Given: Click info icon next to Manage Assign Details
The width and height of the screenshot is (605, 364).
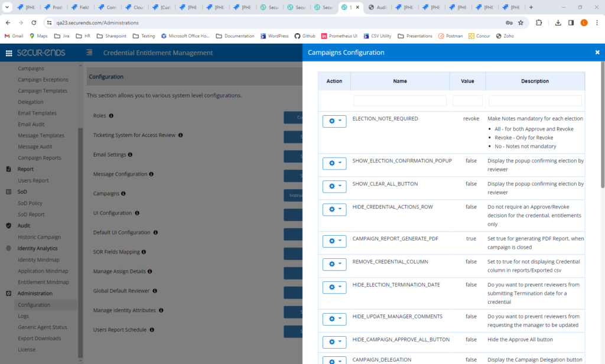Looking at the screenshot, I should coord(149,271).
